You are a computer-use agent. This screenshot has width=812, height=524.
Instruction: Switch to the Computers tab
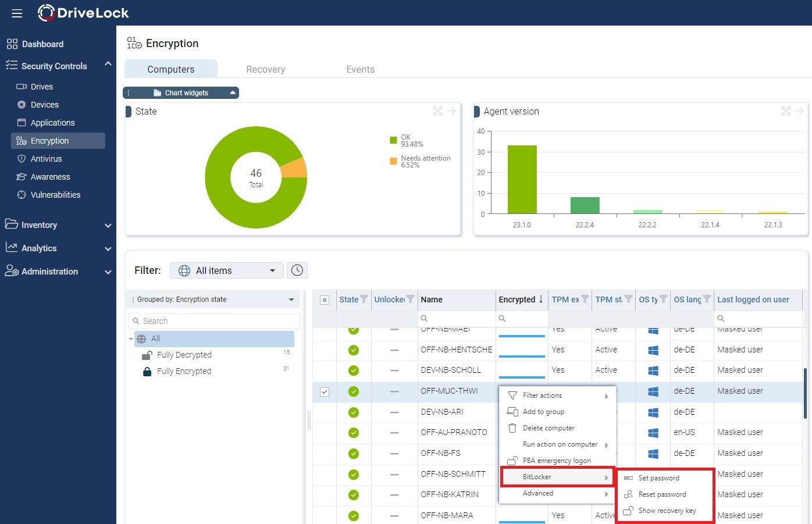171,69
